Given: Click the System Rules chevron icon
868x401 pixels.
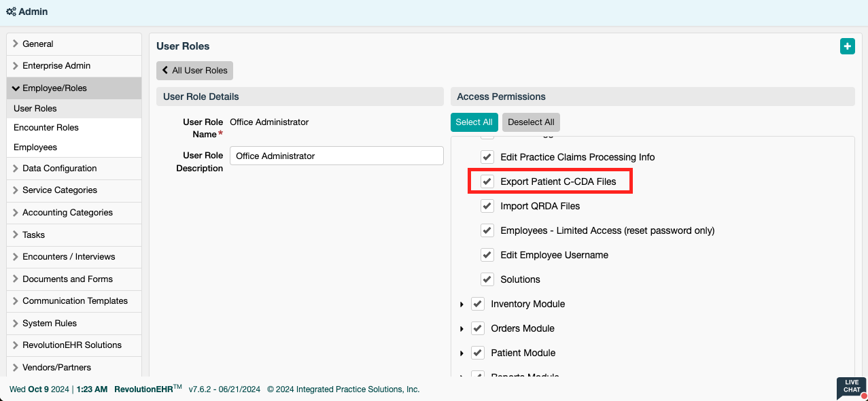Looking at the screenshot, I should (15, 323).
